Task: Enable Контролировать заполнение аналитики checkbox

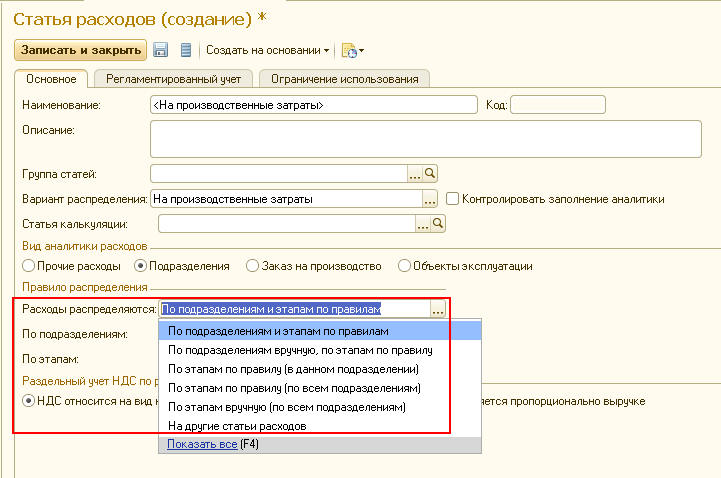Action: [x=452, y=199]
